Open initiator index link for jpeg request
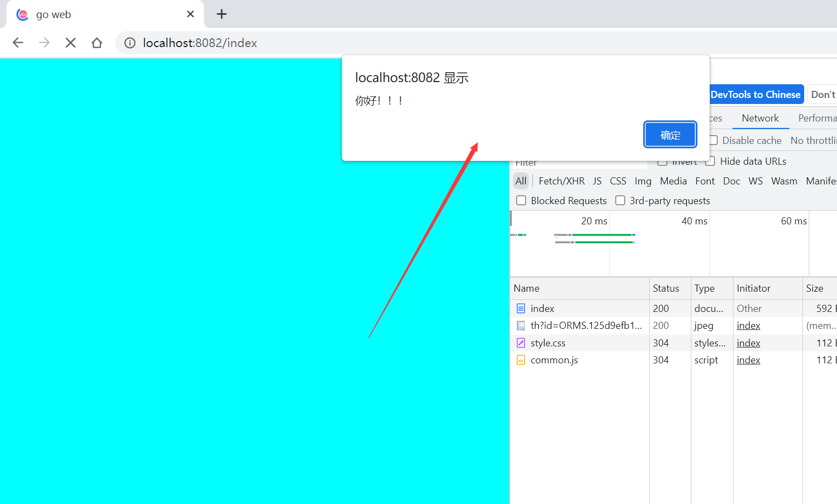Viewport: 837px width, 504px height. (x=748, y=326)
